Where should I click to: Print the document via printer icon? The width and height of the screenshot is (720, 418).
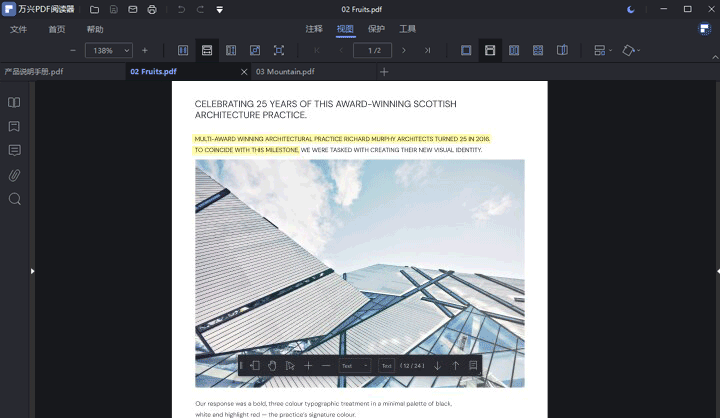(x=152, y=10)
